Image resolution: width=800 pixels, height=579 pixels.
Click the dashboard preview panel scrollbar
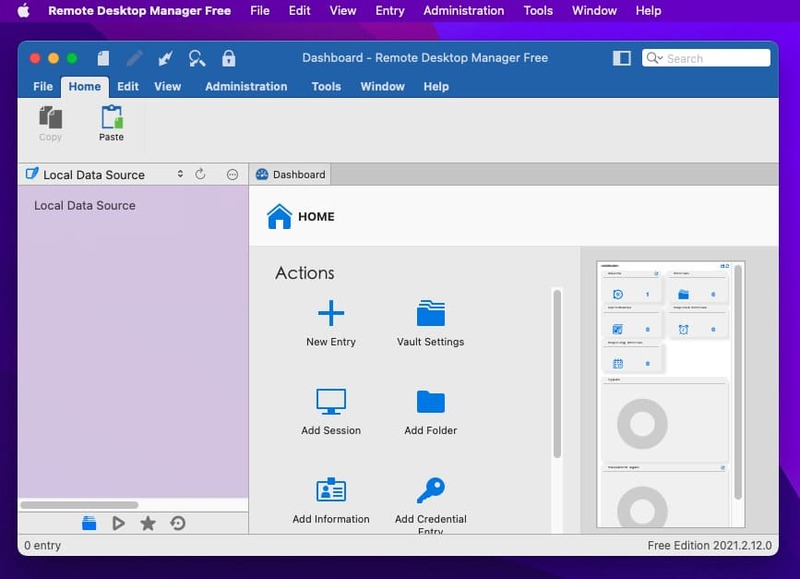[738, 382]
